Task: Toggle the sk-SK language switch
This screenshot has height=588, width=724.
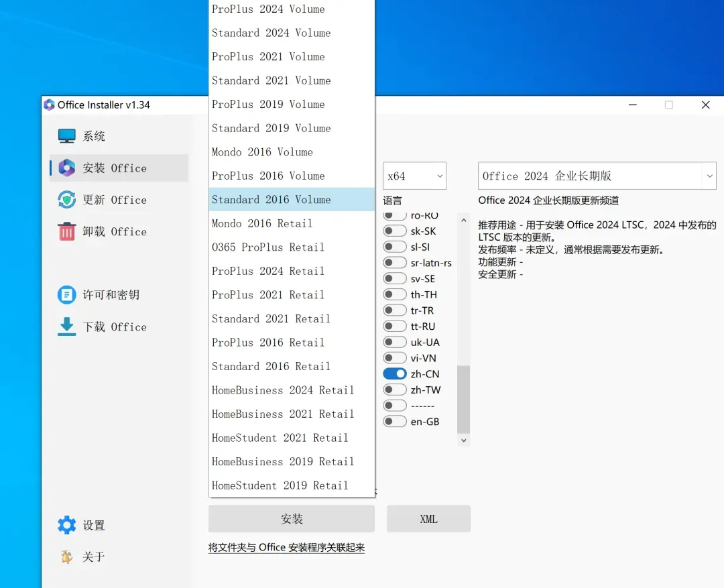Action: [x=395, y=231]
